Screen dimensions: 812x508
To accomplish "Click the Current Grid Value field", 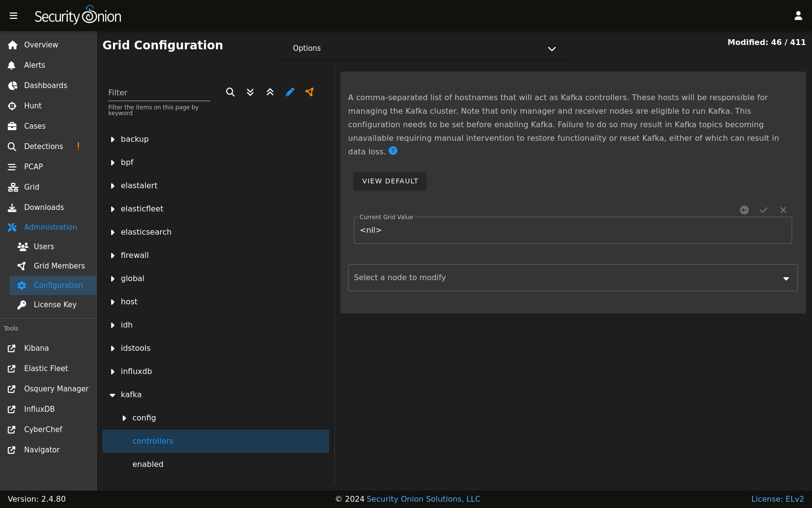I will point(573,230).
